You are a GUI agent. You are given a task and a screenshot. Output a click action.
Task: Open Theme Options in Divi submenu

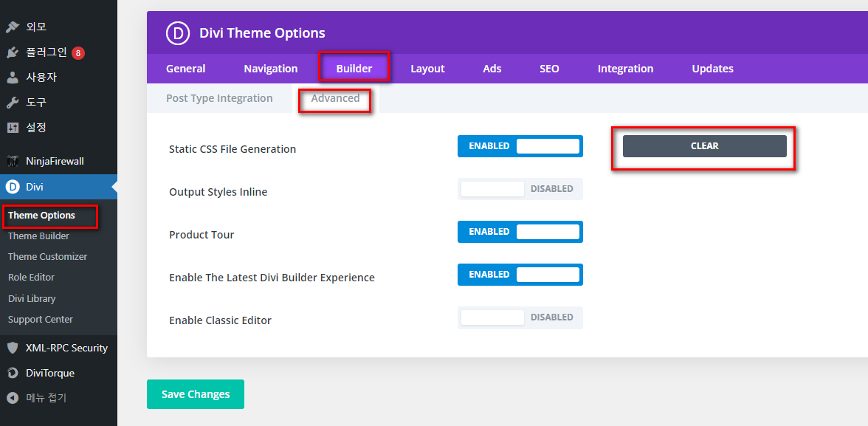coord(41,216)
